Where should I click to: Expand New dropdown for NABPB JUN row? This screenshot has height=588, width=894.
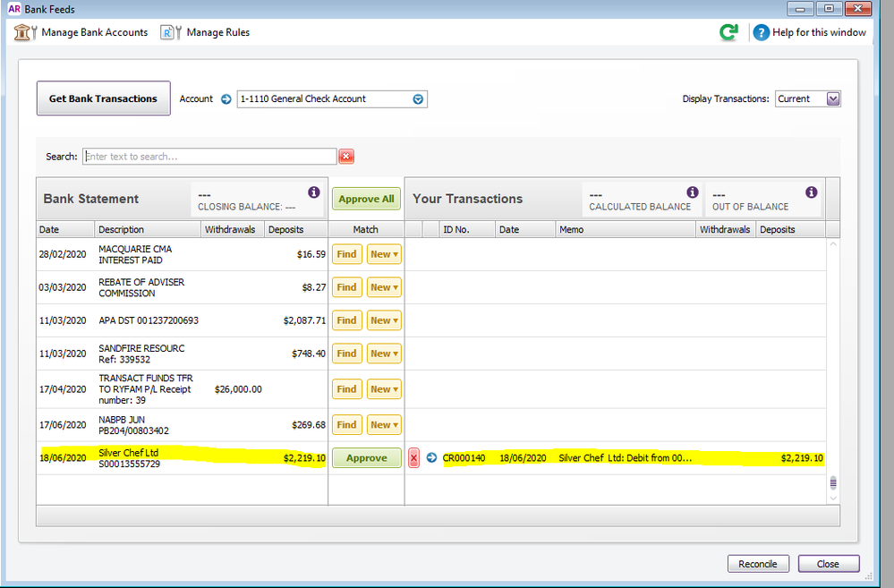384,425
